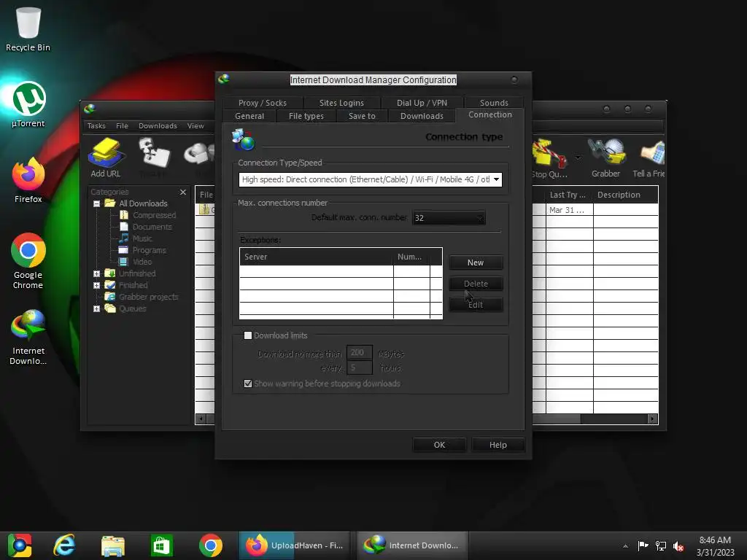Click the MBytes limit input field

click(x=359, y=352)
